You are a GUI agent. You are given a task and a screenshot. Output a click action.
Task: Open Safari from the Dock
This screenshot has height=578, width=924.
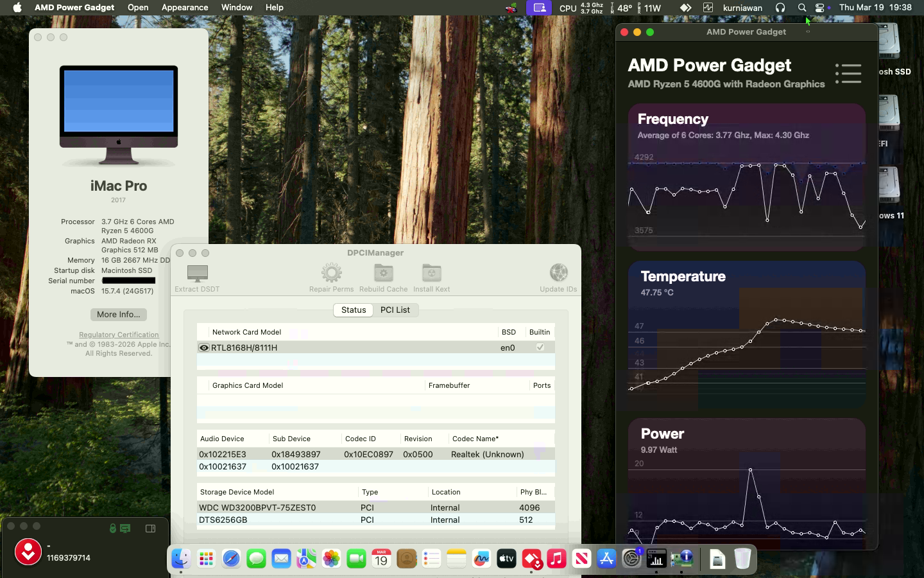click(x=231, y=559)
